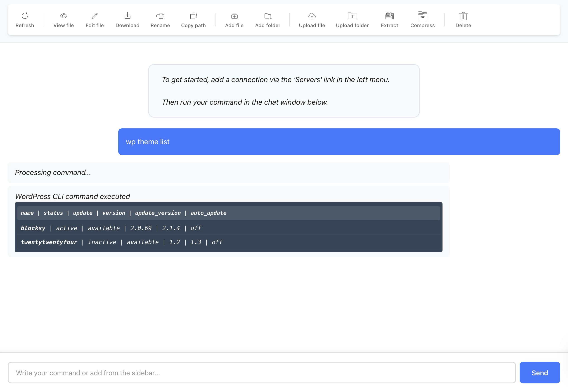The height and width of the screenshot is (392, 568).
Task: Click the Copy path icon
Action: click(x=193, y=16)
